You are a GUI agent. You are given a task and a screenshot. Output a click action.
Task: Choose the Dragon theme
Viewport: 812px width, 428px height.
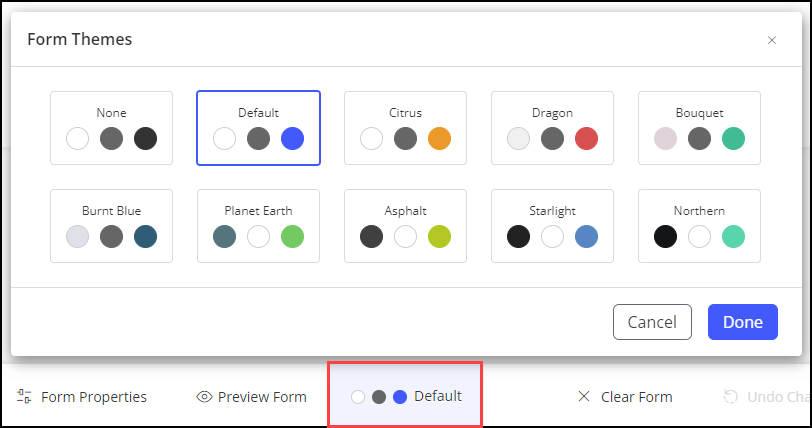(552, 128)
